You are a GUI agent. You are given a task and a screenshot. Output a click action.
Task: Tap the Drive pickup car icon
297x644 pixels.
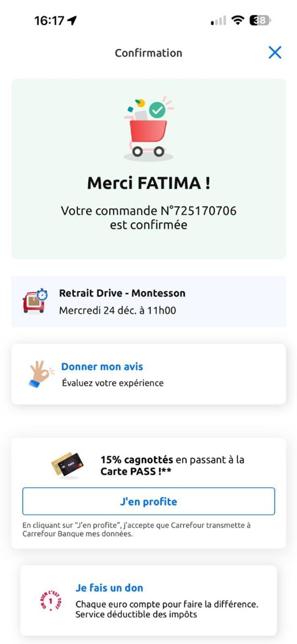click(x=35, y=301)
